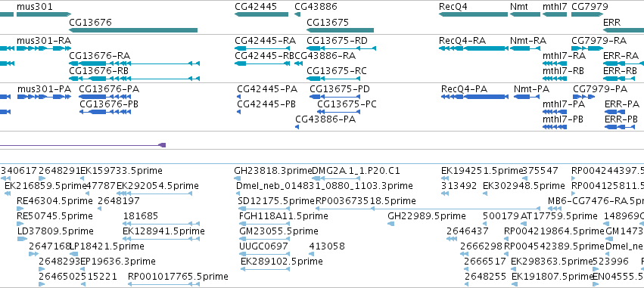Click the mus301-PA protein glyph
The image size is (644, 288).
(x=44, y=97)
